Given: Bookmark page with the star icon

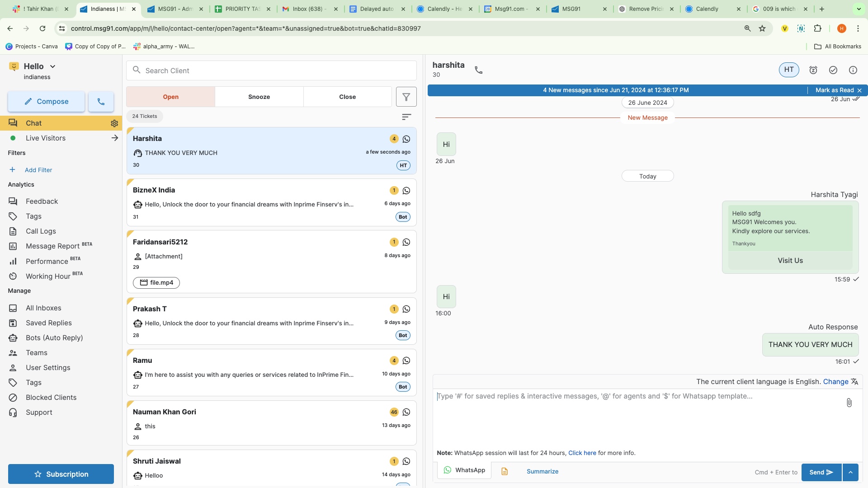Looking at the screenshot, I should click(x=762, y=28).
